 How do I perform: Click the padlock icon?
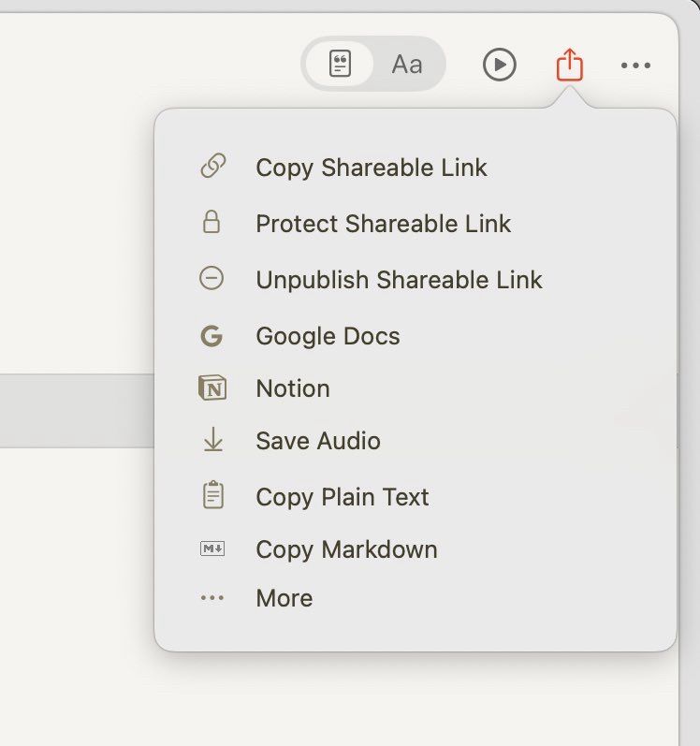click(x=211, y=222)
